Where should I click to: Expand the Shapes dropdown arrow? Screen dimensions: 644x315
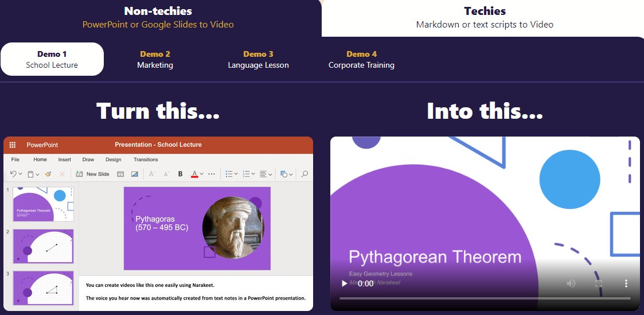point(291,174)
